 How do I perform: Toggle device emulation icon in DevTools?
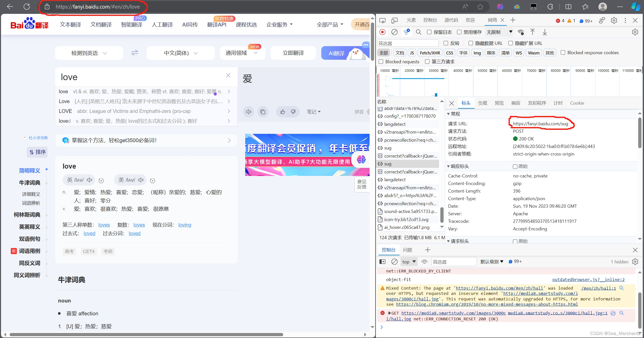[394, 20]
